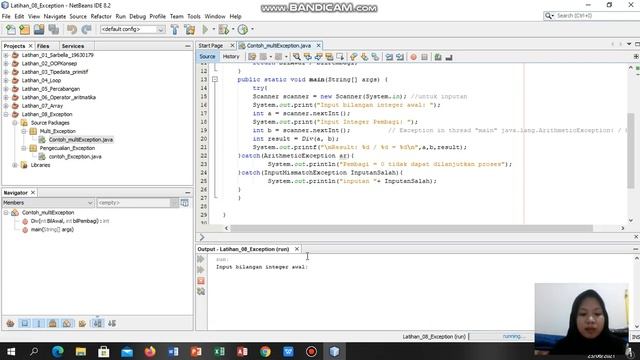Screen dimensions: 640x360
Task: Expand Latihan_01_Sarbella_19630179 project node
Action: [x=6, y=55]
